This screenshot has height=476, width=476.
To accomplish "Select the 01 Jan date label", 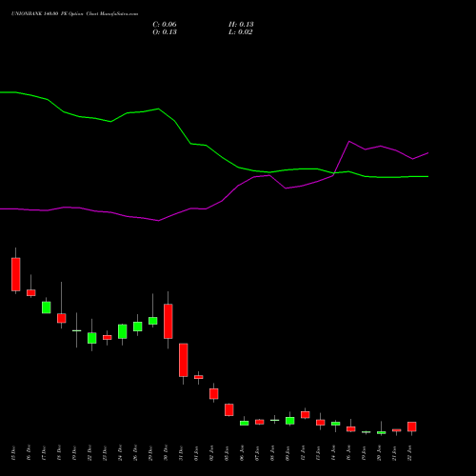I will [x=196, y=453].
